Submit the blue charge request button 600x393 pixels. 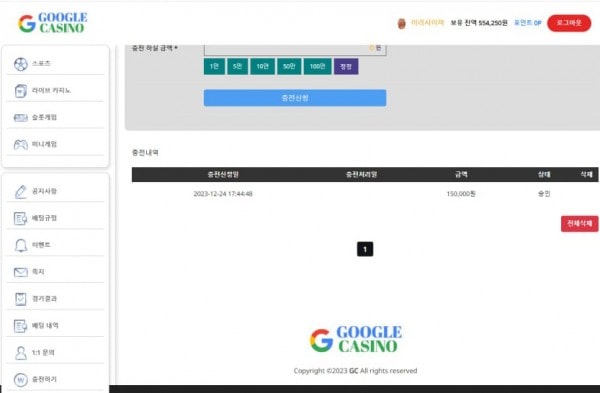(295, 98)
